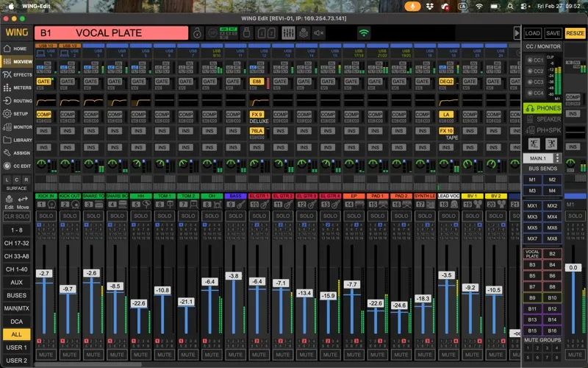Click the bass guitar icon on channel 9

[x=240, y=205]
